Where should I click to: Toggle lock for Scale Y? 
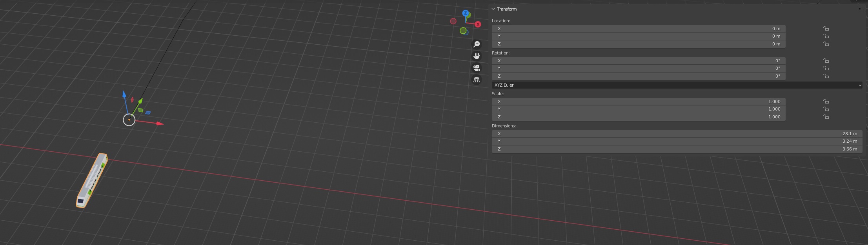point(826,109)
